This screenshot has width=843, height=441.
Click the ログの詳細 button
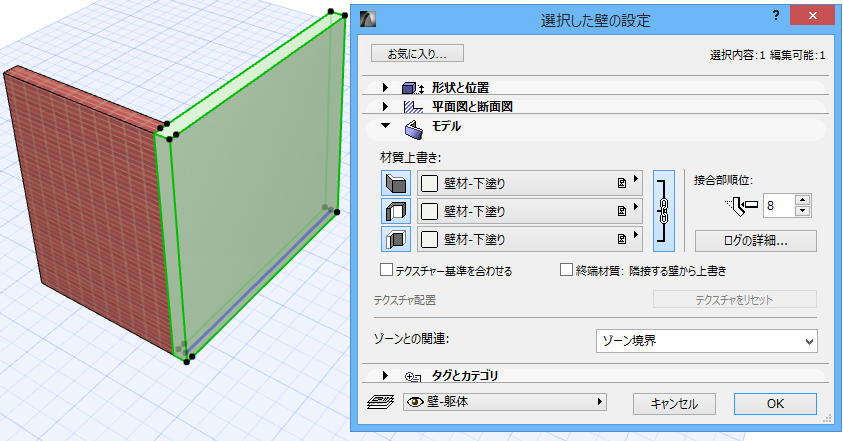[x=755, y=241]
